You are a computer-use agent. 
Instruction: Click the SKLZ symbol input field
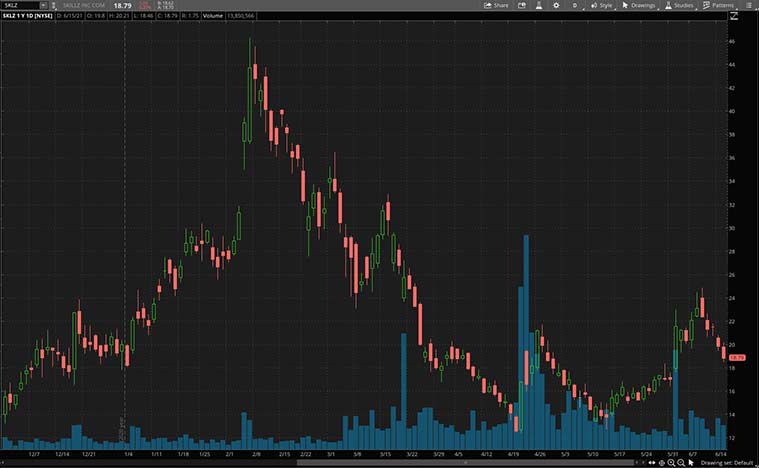[x=18, y=5]
